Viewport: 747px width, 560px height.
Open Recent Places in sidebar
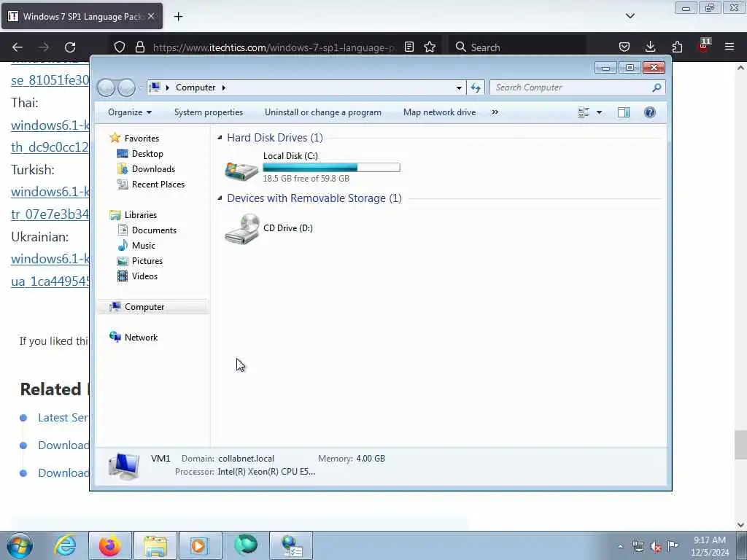[x=158, y=184]
